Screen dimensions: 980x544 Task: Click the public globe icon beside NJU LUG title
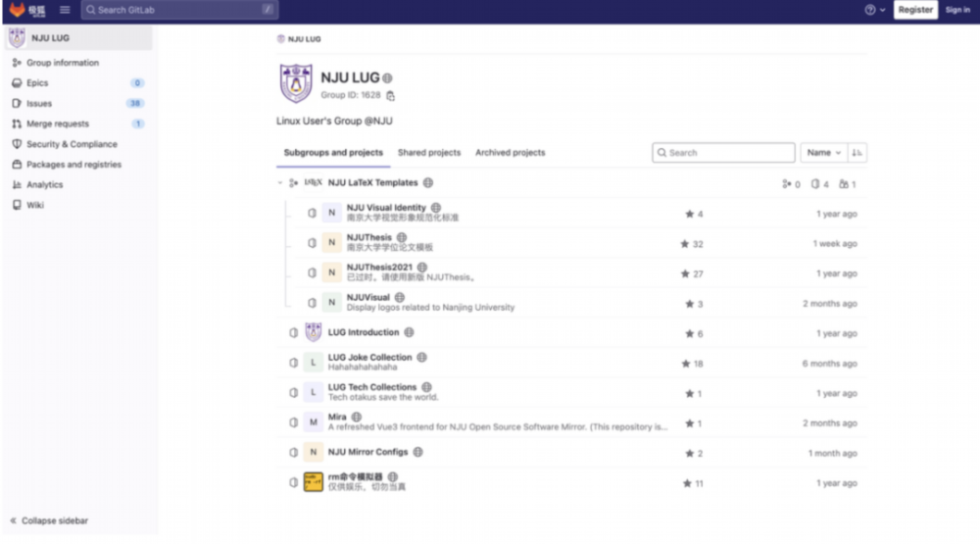coord(387,78)
